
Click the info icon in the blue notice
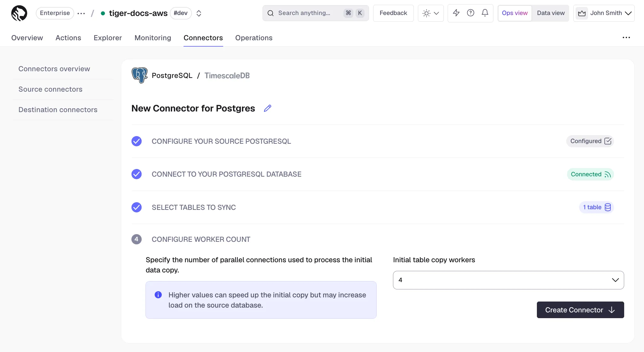[158, 295]
